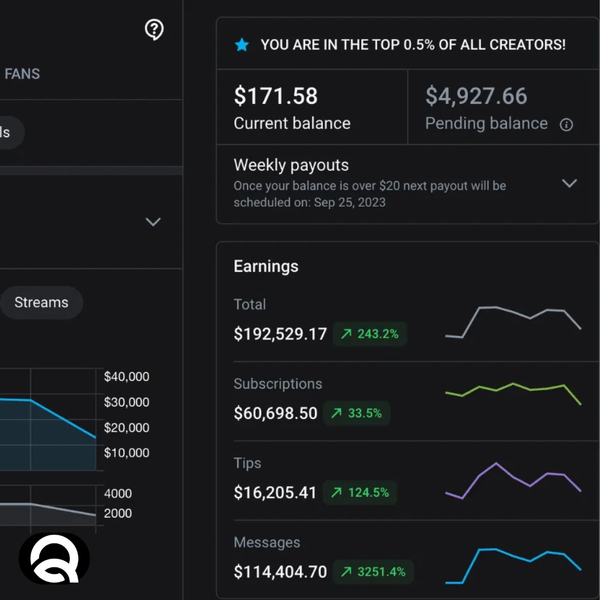Image resolution: width=600 pixels, height=600 pixels.
Task: Switch to the FANS tab
Action: point(22,74)
